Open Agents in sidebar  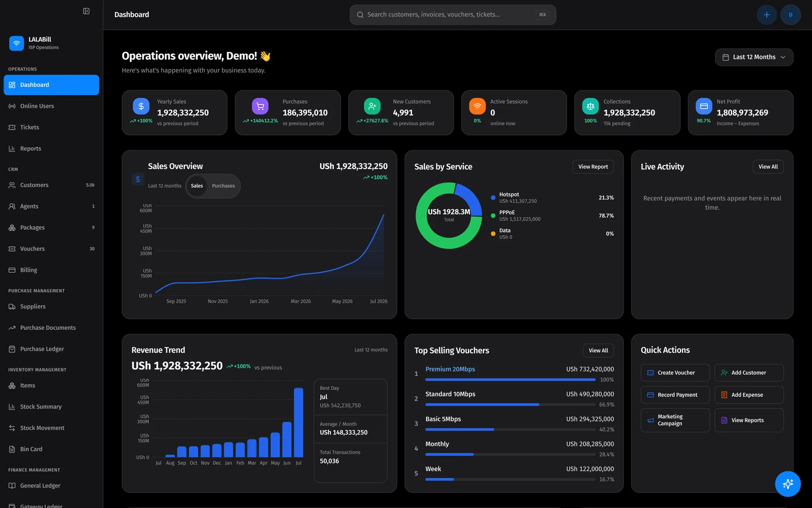click(x=51, y=206)
